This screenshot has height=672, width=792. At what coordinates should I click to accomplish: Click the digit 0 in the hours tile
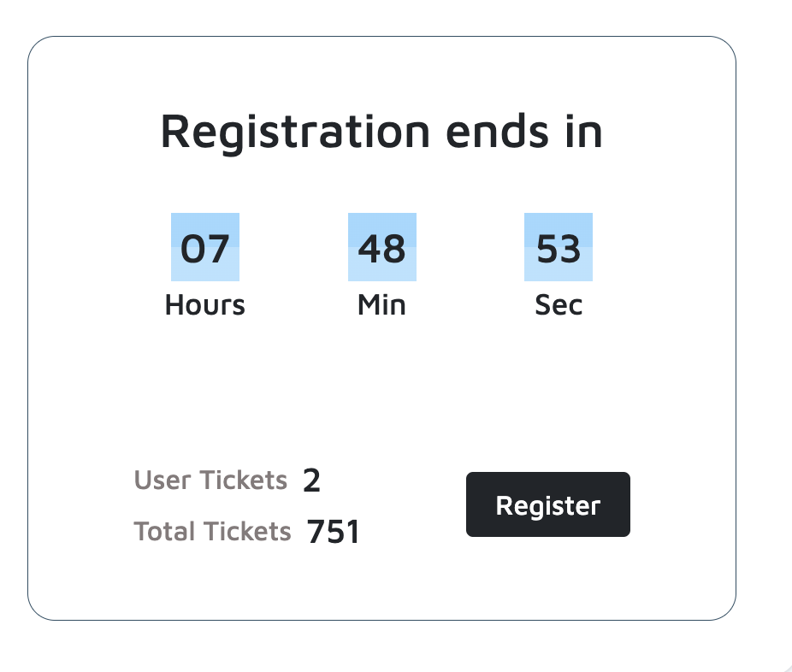[x=192, y=249]
